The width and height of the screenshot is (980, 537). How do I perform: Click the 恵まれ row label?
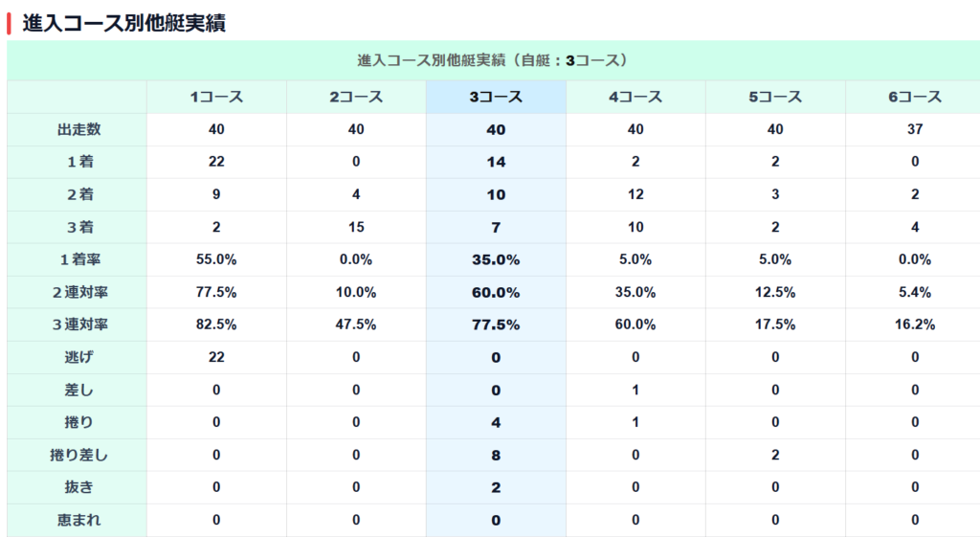(x=78, y=520)
